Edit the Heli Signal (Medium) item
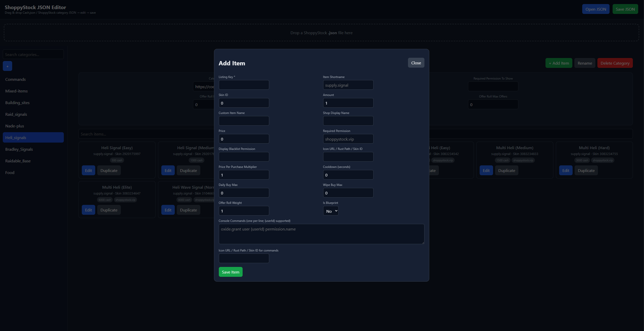This screenshot has width=644, height=331. click(x=168, y=170)
